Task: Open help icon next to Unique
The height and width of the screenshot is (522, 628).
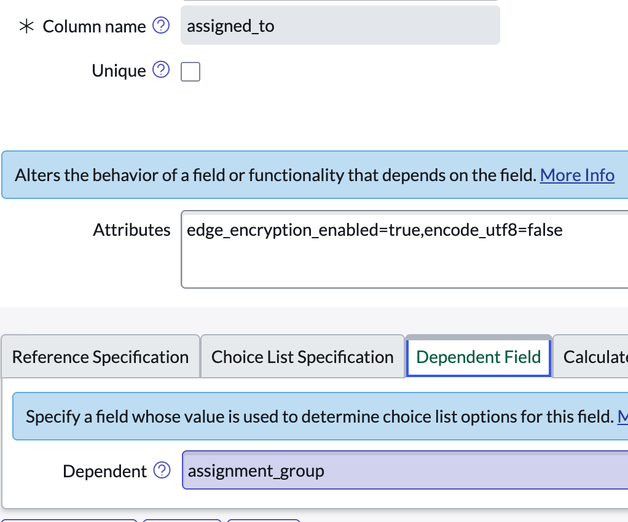Action: click(x=161, y=70)
